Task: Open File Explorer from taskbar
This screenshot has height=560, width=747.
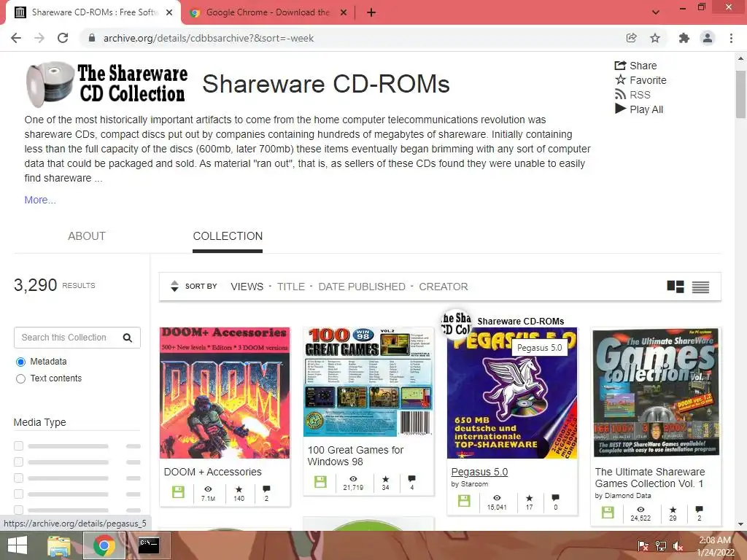Action: coord(58,545)
